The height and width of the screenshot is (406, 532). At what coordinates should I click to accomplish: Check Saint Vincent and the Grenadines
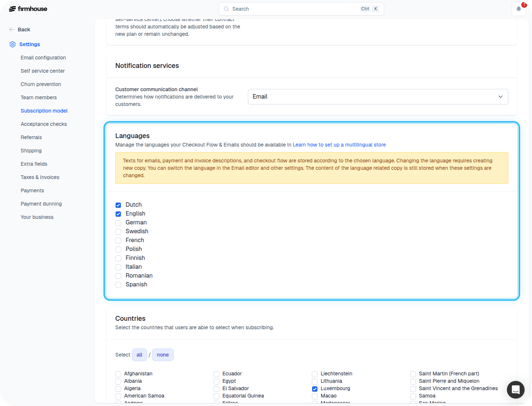click(413, 389)
